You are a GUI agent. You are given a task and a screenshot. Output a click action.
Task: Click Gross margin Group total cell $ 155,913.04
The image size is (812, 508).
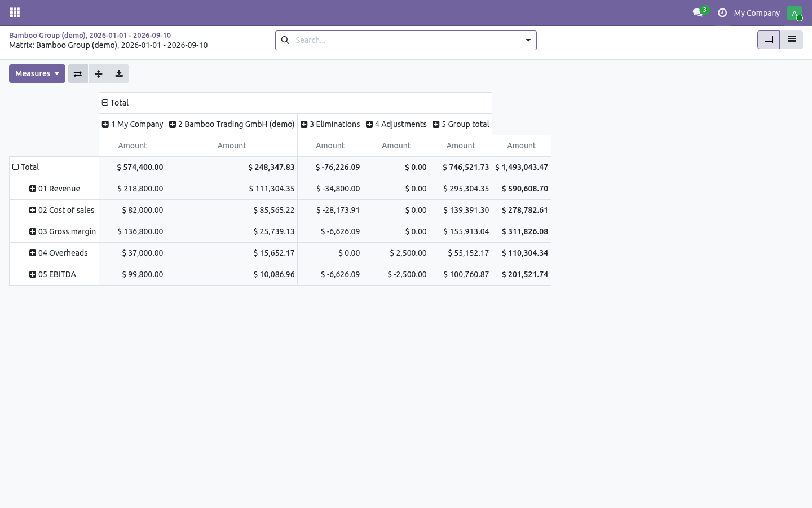[461, 231]
